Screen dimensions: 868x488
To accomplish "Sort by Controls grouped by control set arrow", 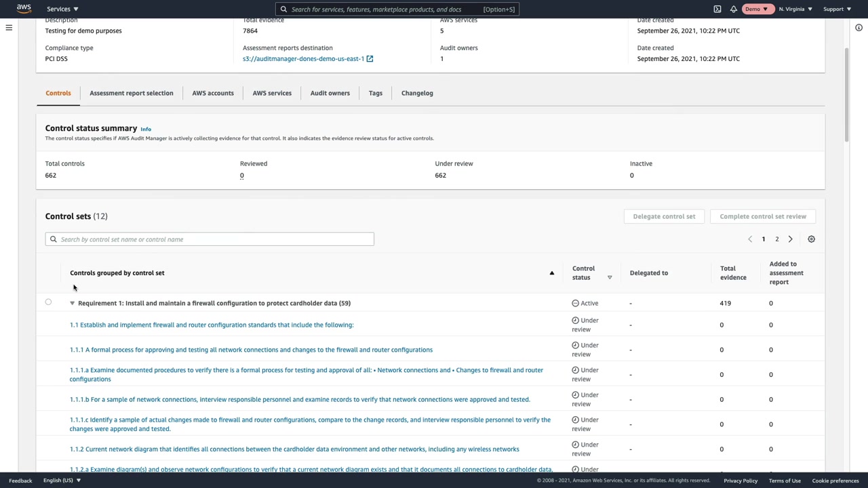I will [x=552, y=273].
